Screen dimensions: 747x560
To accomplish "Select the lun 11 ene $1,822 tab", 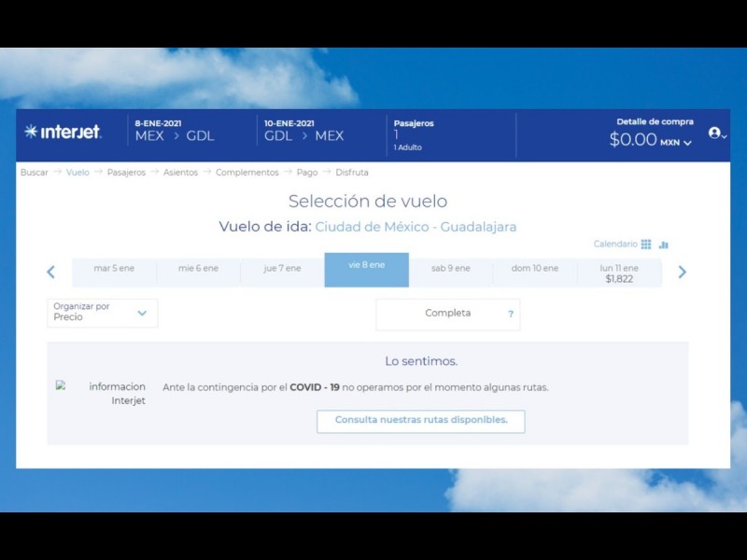I will click(x=620, y=273).
